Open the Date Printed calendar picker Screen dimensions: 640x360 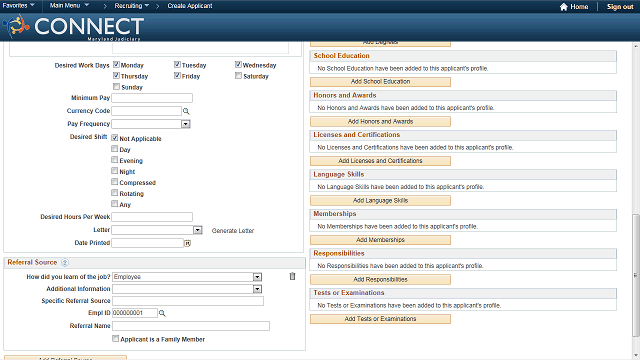[187, 243]
